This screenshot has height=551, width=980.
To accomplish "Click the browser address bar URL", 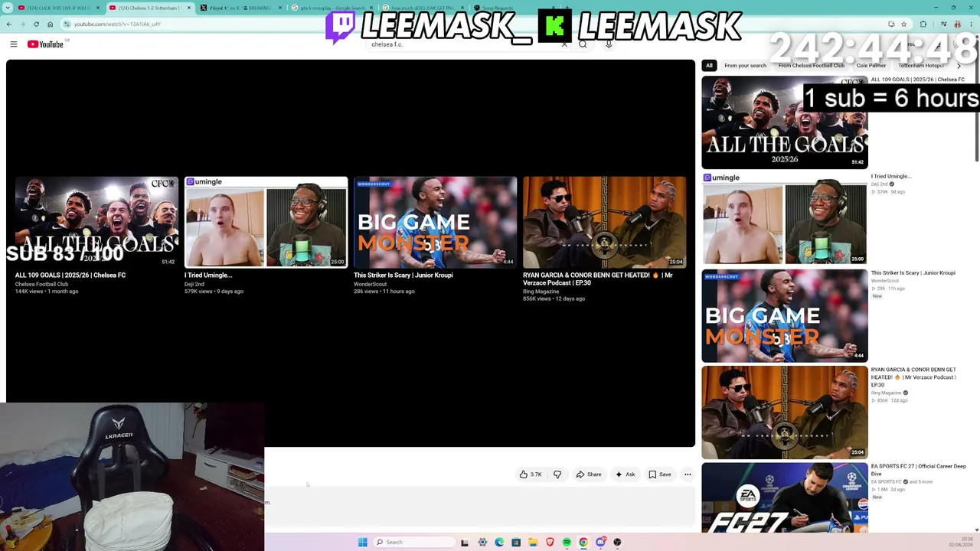I will (117, 24).
